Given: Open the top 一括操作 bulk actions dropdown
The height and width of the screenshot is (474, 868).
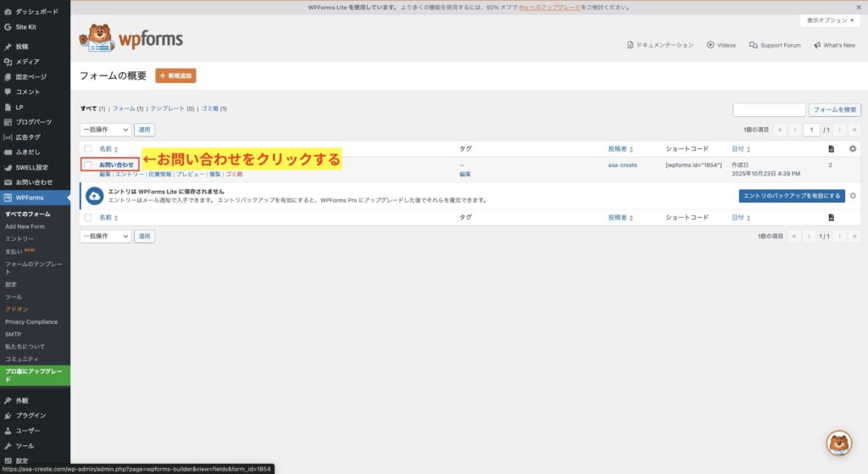Looking at the screenshot, I should [x=105, y=130].
